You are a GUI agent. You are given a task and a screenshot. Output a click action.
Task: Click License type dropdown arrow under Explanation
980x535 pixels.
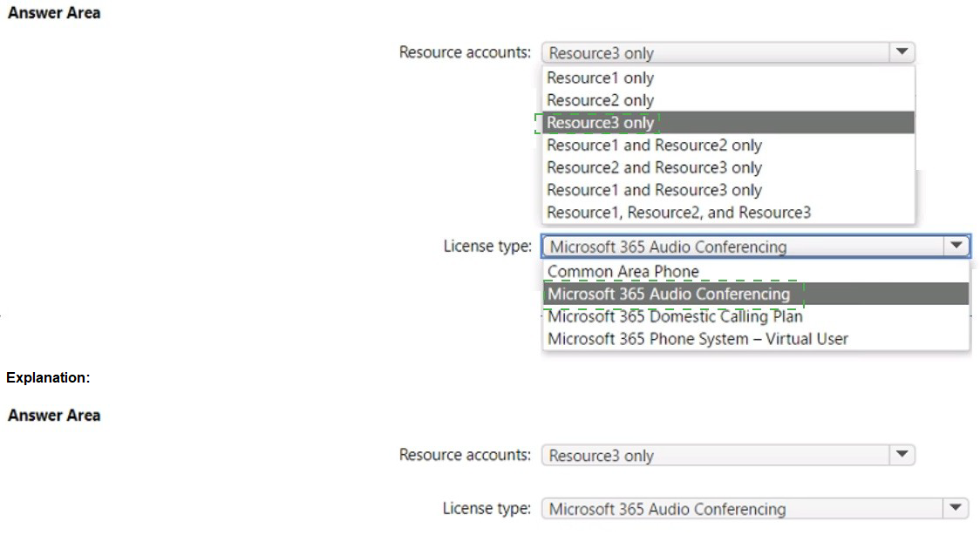(x=956, y=508)
